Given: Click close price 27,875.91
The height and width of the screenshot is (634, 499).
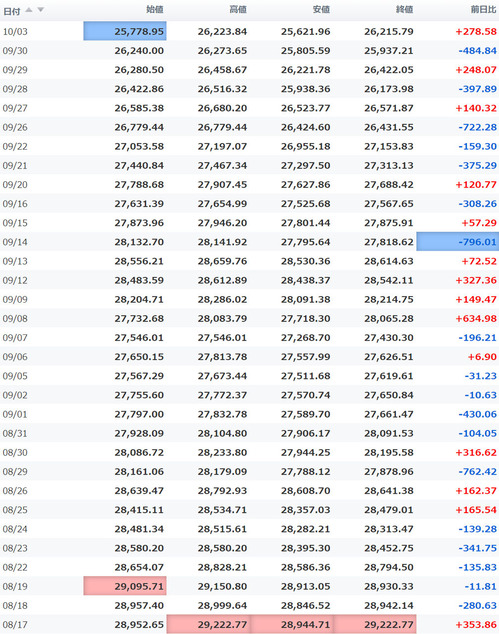Looking at the screenshot, I should coord(389,223).
